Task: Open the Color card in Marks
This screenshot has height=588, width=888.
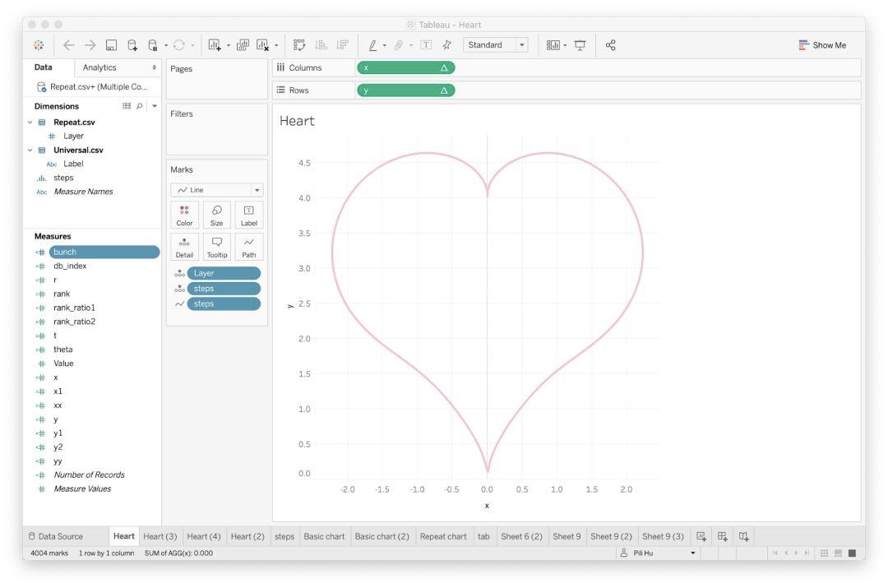Action: pos(184,215)
